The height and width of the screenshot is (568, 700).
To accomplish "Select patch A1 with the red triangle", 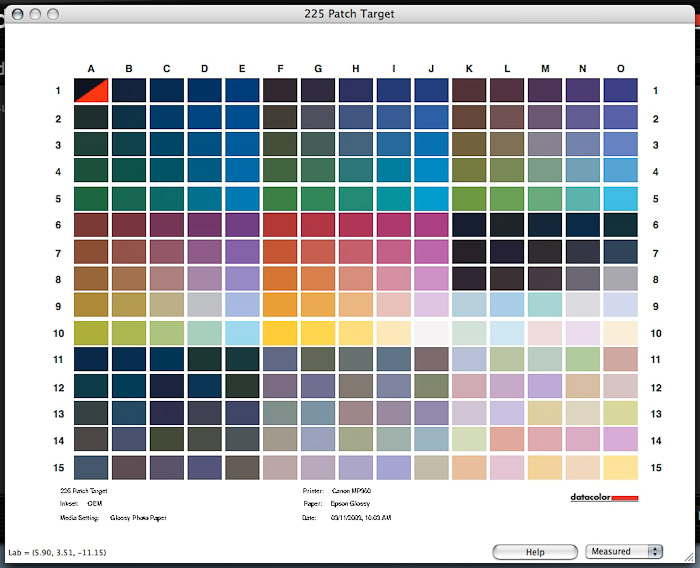I will [x=91, y=90].
